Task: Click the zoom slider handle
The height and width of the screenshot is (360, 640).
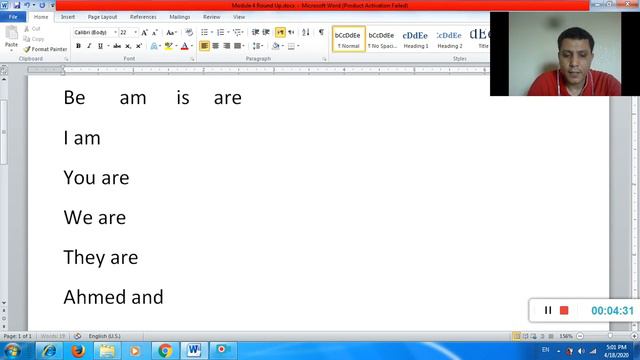Action: pos(610,336)
